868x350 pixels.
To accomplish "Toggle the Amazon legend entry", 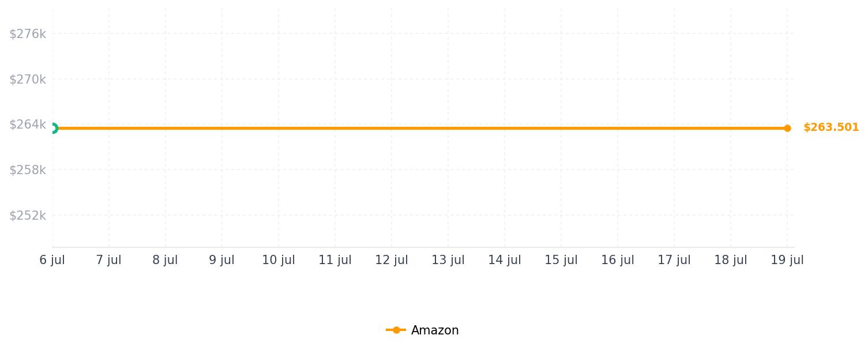I will click(x=423, y=330).
